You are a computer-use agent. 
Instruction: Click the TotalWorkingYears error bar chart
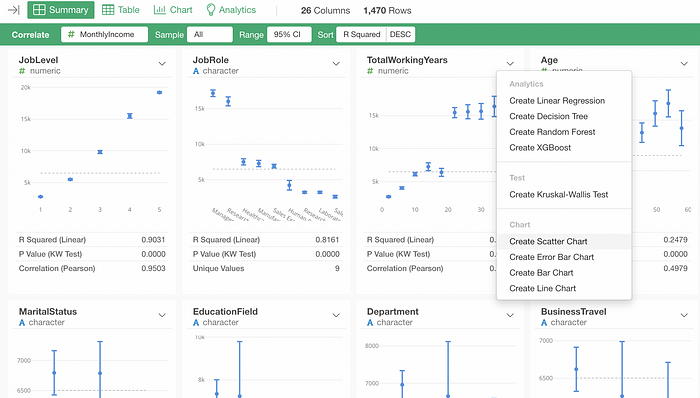coord(431,149)
